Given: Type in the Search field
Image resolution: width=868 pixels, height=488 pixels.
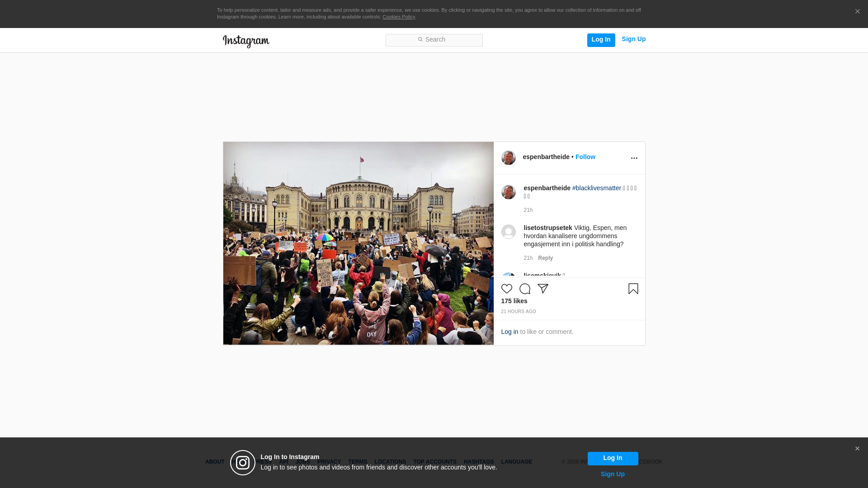Looking at the screenshot, I should (x=434, y=40).
